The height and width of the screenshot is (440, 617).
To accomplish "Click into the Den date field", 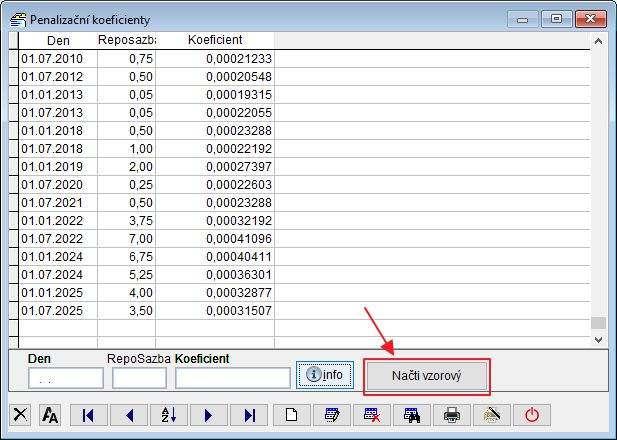I will 66,378.
